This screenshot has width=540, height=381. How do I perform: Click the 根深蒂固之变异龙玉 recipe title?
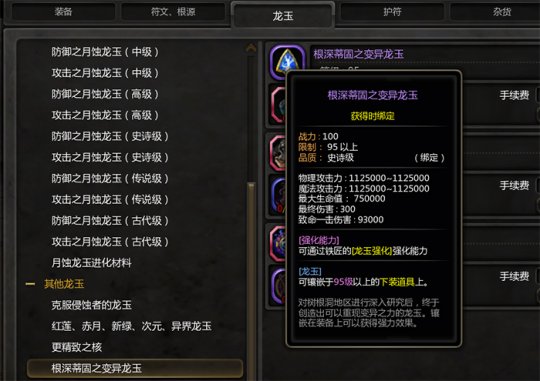[x=359, y=54]
